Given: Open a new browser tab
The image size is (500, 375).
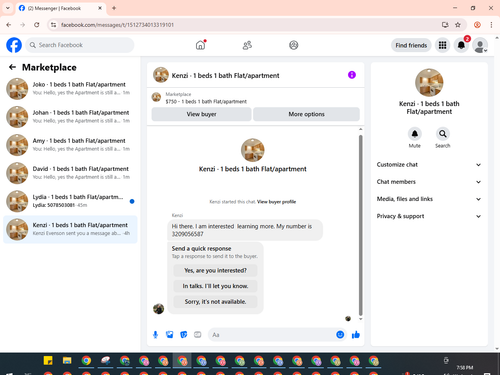Looking at the screenshot, I should point(114,8).
